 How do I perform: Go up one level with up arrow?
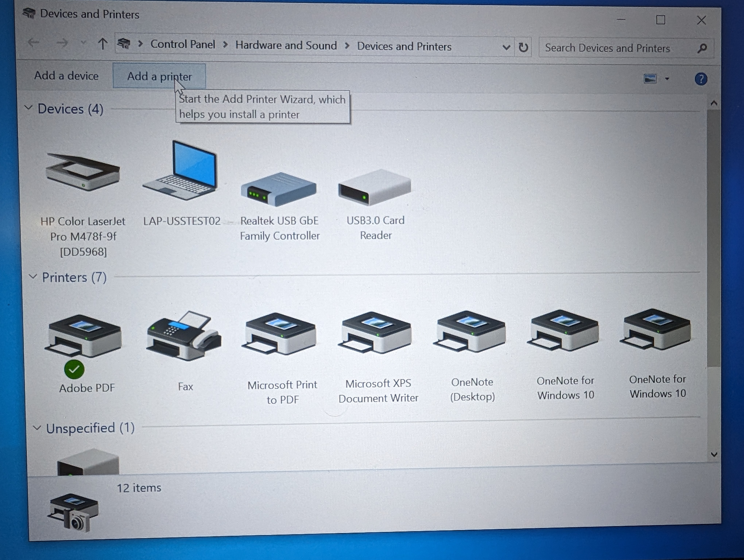point(103,44)
